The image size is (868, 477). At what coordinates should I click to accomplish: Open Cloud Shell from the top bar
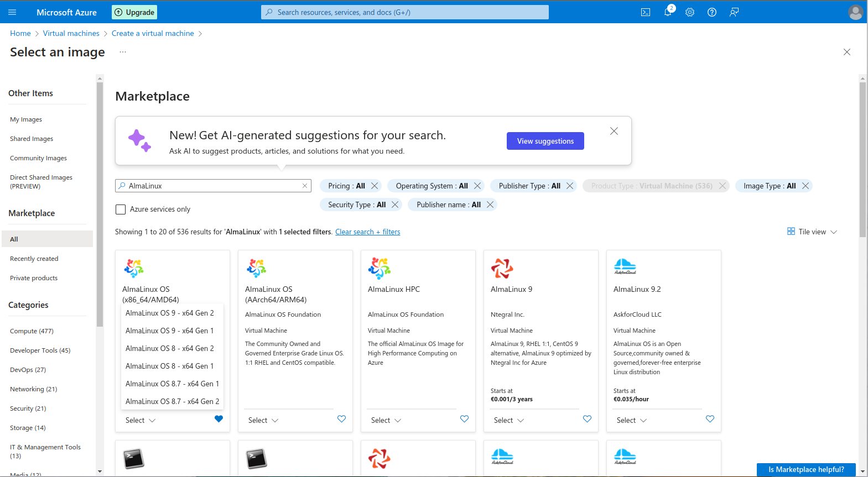pyautogui.click(x=646, y=12)
